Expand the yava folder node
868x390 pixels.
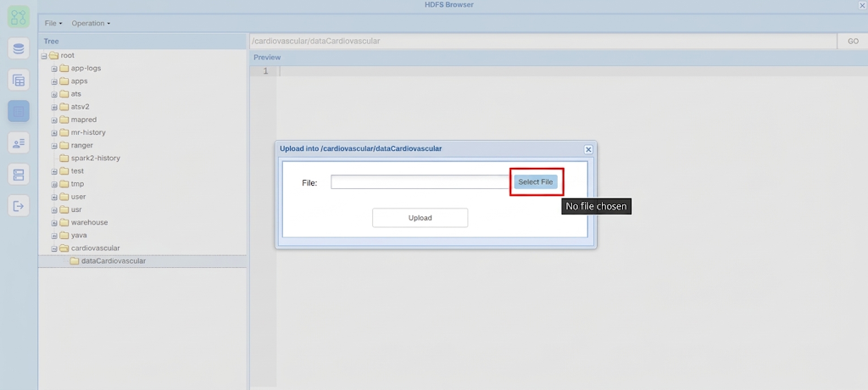pyautogui.click(x=54, y=236)
